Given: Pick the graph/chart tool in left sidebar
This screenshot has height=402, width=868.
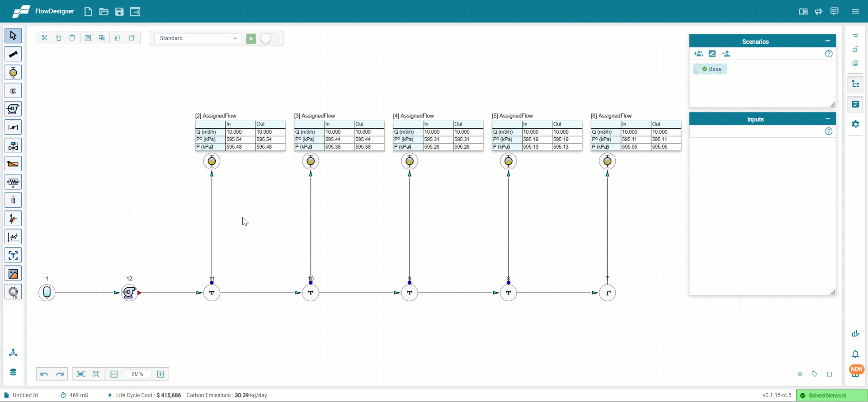Looking at the screenshot, I should (13, 237).
